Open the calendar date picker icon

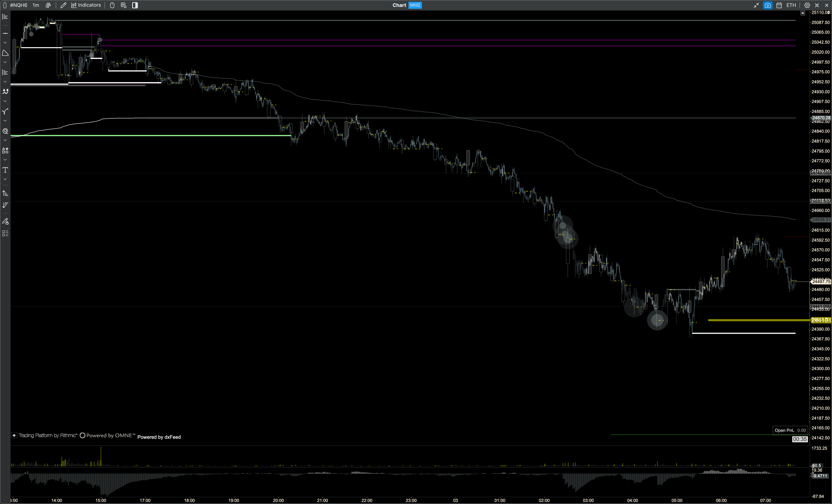[779, 5]
